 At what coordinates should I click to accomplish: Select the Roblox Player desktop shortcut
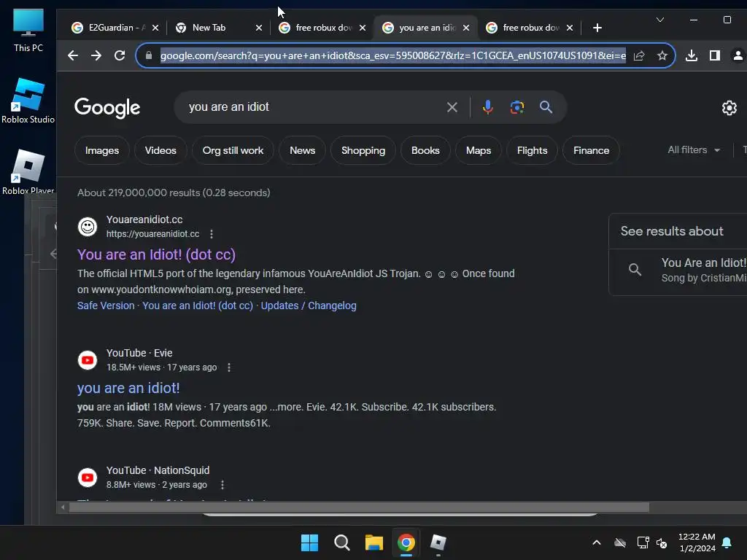click(x=28, y=172)
